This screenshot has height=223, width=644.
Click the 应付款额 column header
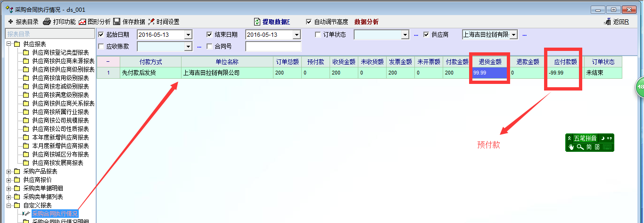565,62
